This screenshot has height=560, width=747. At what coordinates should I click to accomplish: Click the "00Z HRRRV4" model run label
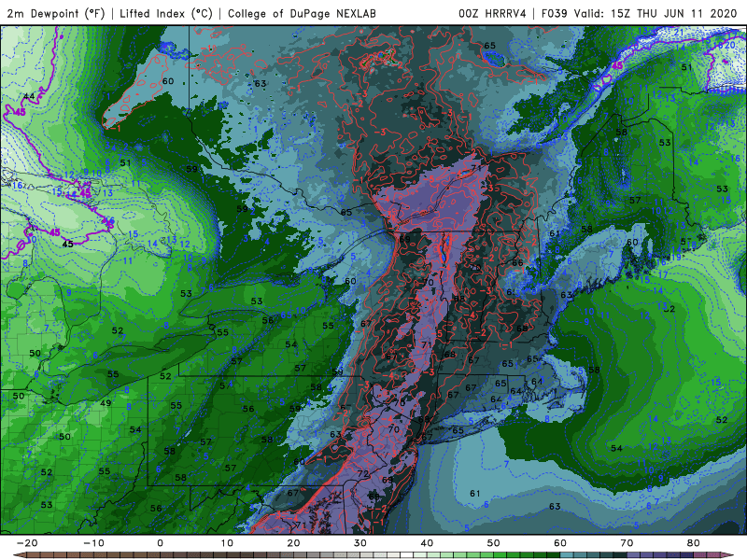(x=493, y=13)
